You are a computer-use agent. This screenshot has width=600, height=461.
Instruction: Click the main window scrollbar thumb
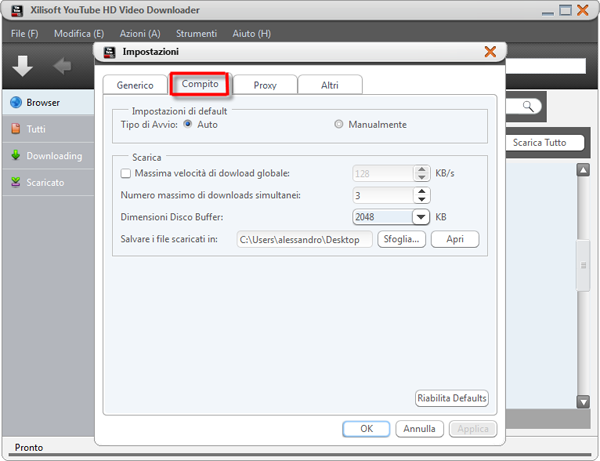pos(583,266)
